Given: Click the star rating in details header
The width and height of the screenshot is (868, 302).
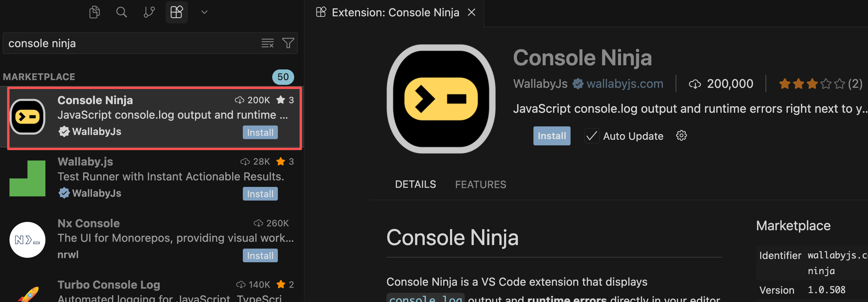Looking at the screenshot, I should point(812,83).
